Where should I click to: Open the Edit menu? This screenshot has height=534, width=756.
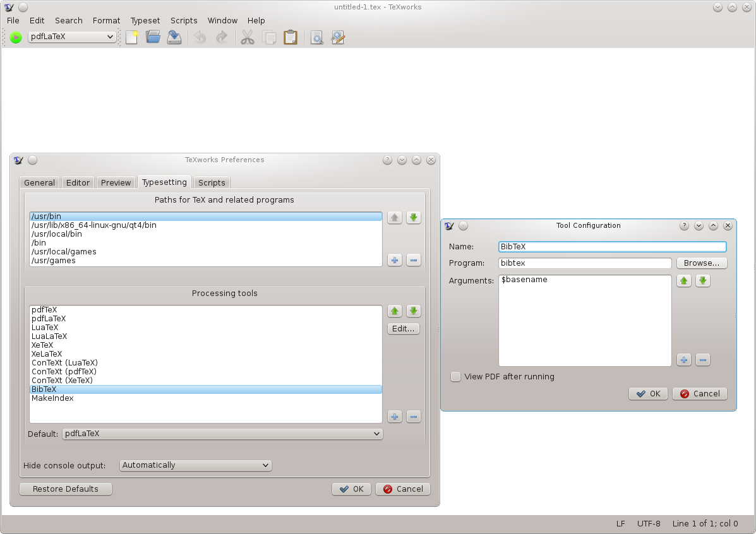(x=37, y=21)
